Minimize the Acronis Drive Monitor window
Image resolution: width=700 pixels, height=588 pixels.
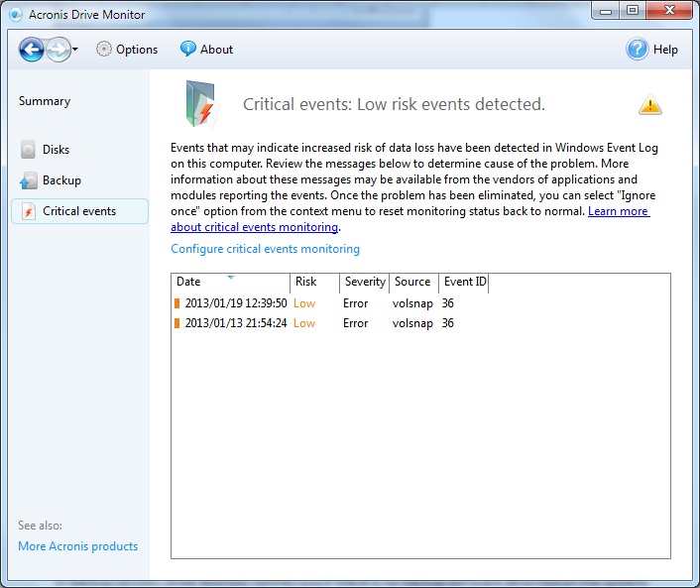click(606, 11)
